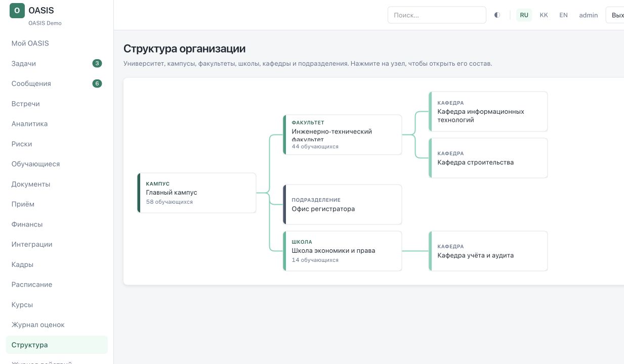Open Курсы in the sidebar
624x364 pixels.
[57, 305]
